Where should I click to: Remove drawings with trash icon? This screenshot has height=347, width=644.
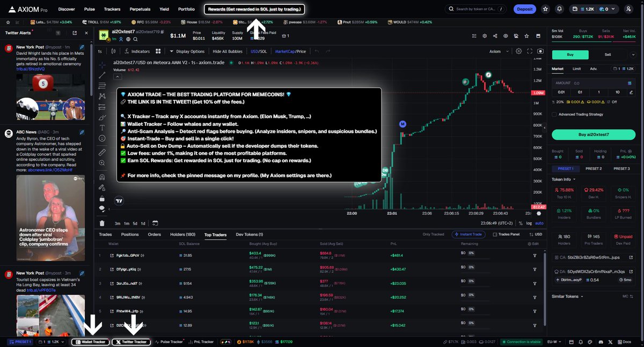(x=103, y=223)
